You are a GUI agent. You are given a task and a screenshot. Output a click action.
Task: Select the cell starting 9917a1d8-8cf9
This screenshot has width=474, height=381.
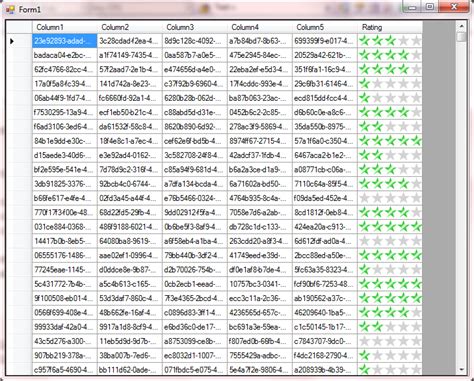pos(130,327)
